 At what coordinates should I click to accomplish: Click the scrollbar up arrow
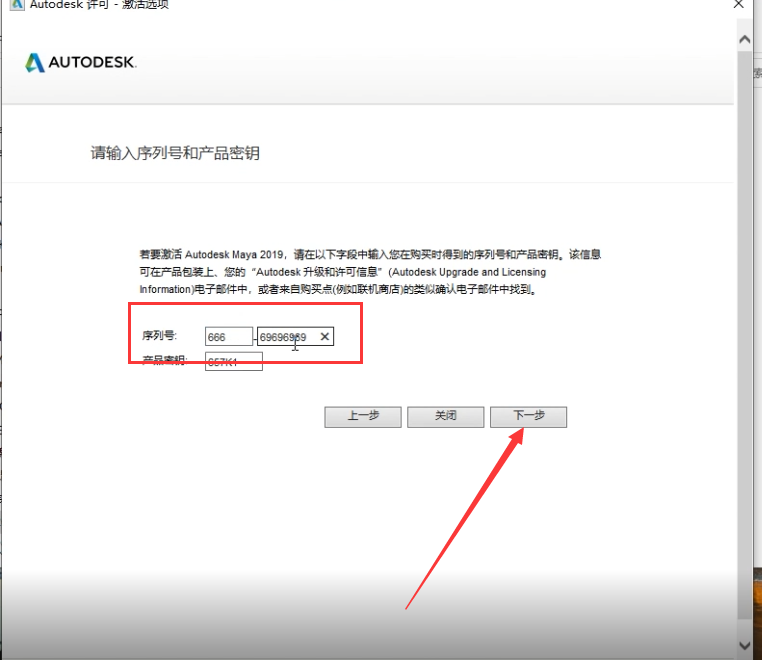(745, 39)
